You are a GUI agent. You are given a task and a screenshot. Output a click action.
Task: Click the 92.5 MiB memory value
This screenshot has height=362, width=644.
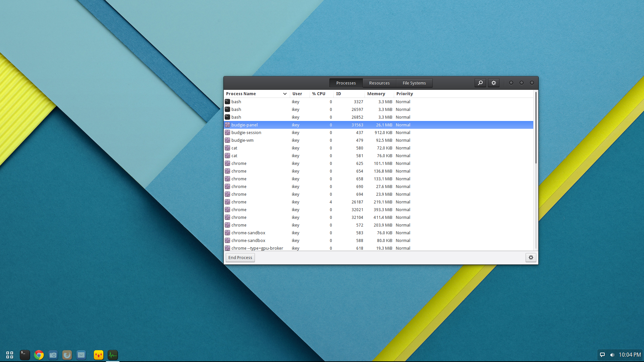pyautogui.click(x=384, y=140)
